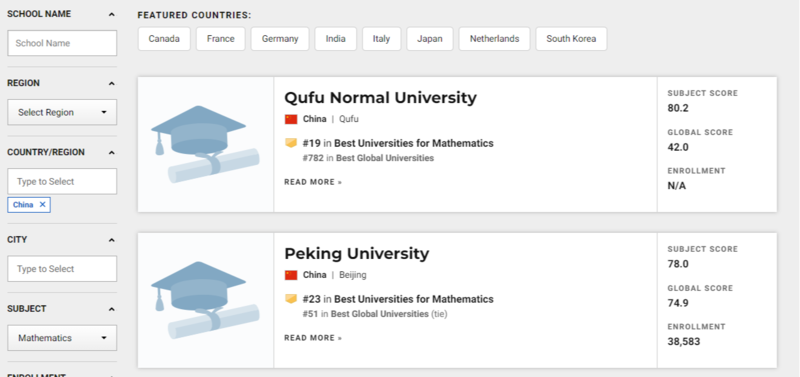Open the Mathematics subject dropdown
Viewport: 800px width, 377px height.
coord(62,338)
